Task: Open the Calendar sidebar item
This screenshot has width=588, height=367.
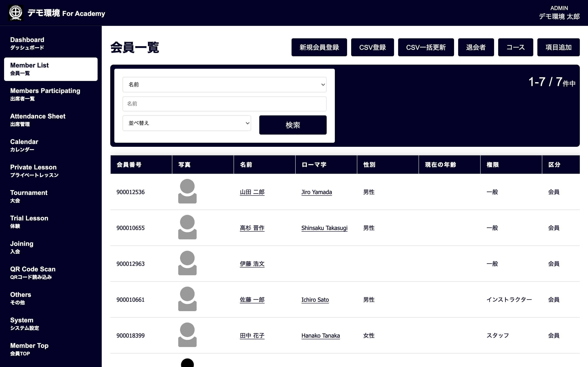Action: 24,145
